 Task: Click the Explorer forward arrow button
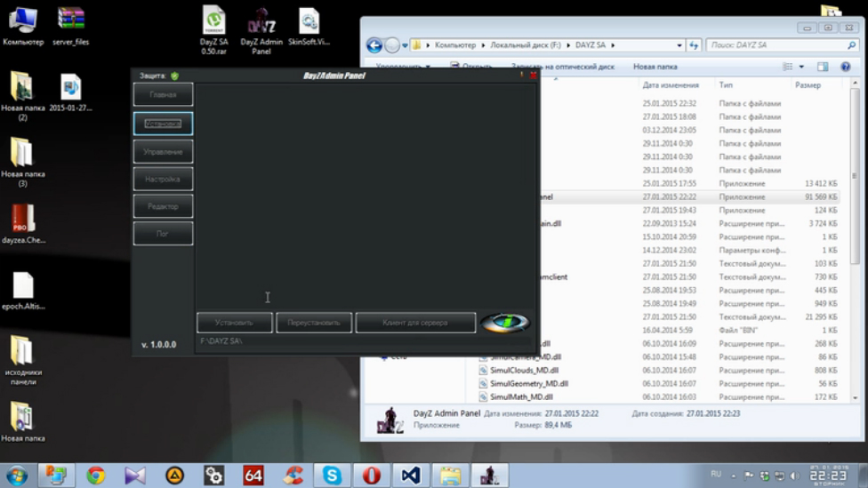click(x=392, y=45)
